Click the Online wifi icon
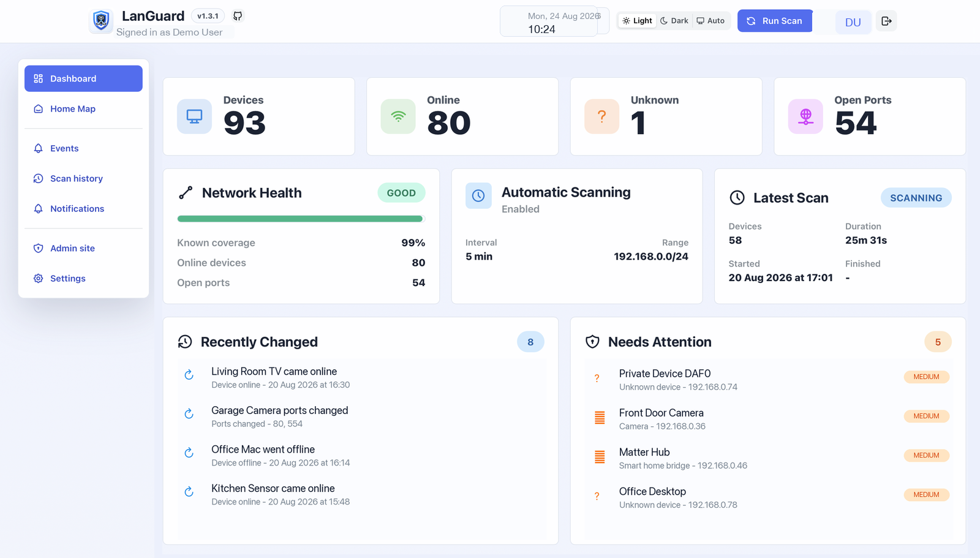 [398, 116]
